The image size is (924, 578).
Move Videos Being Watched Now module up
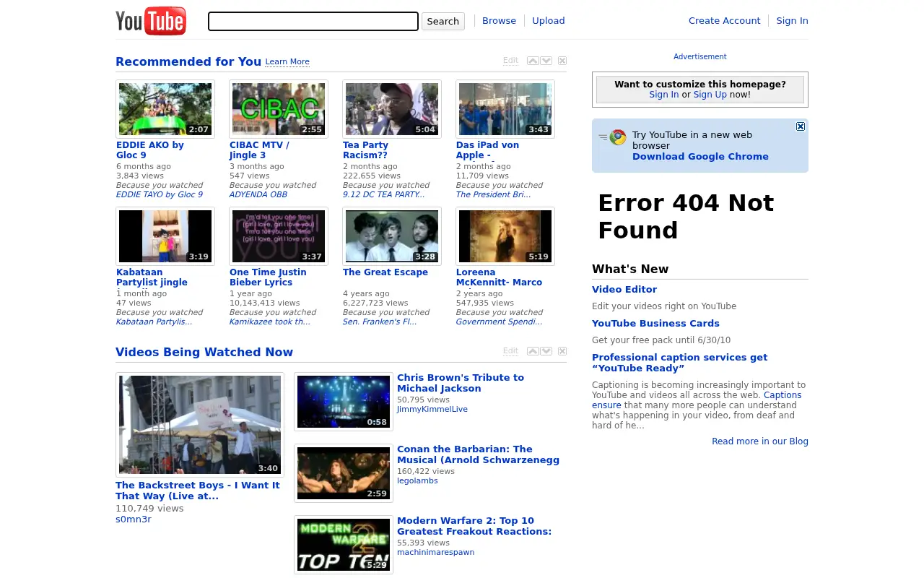(x=533, y=351)
